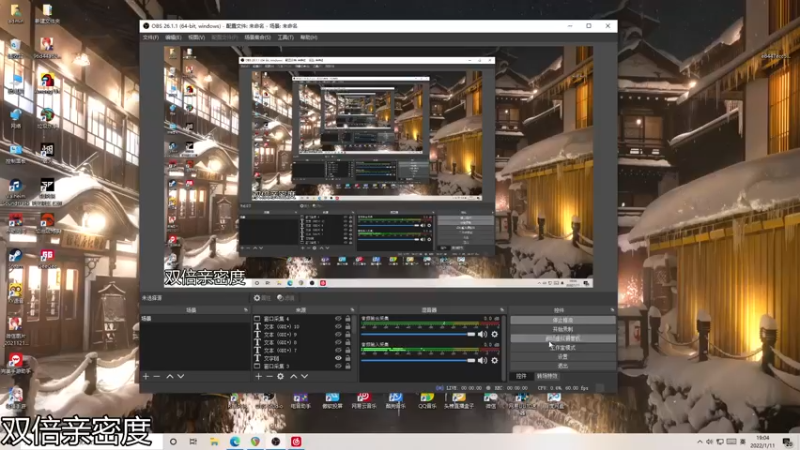Toggle visibility of 窗口采集 4 source
The image size is (800, 450).
(x=338, y=318)
